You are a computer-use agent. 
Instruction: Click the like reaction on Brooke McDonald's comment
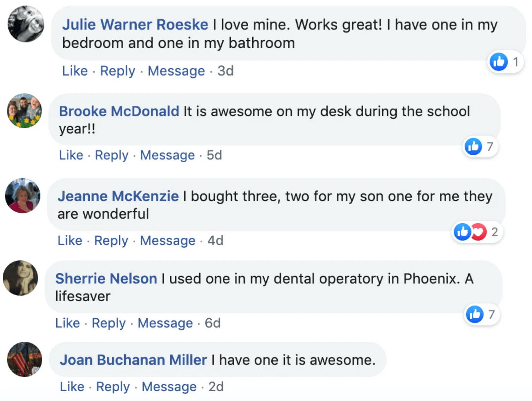473,146
